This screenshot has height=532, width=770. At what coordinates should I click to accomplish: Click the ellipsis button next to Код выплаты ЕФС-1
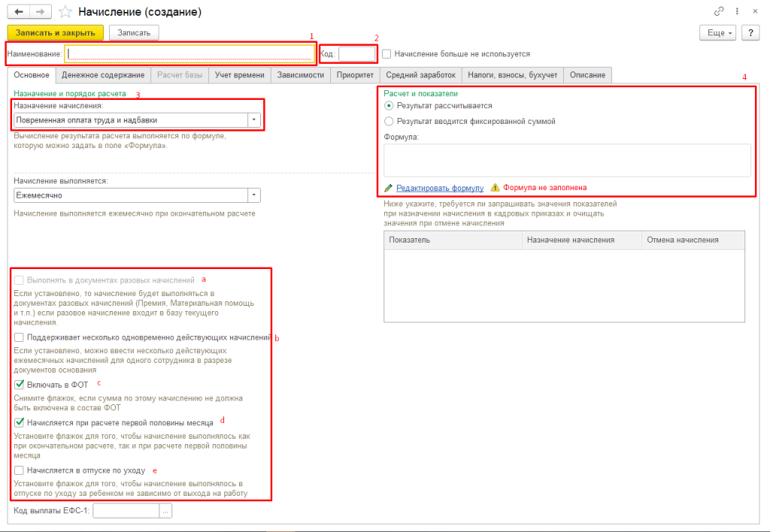coord(165,511)
